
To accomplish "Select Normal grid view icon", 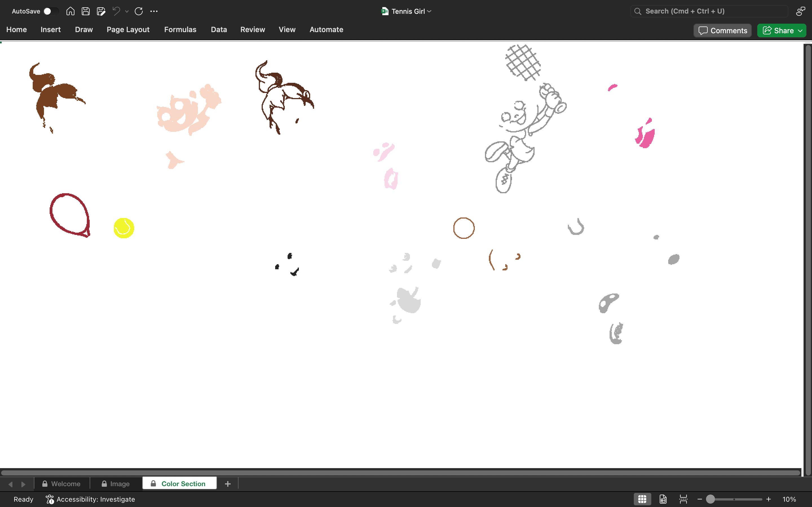I will tap(642, 499).
